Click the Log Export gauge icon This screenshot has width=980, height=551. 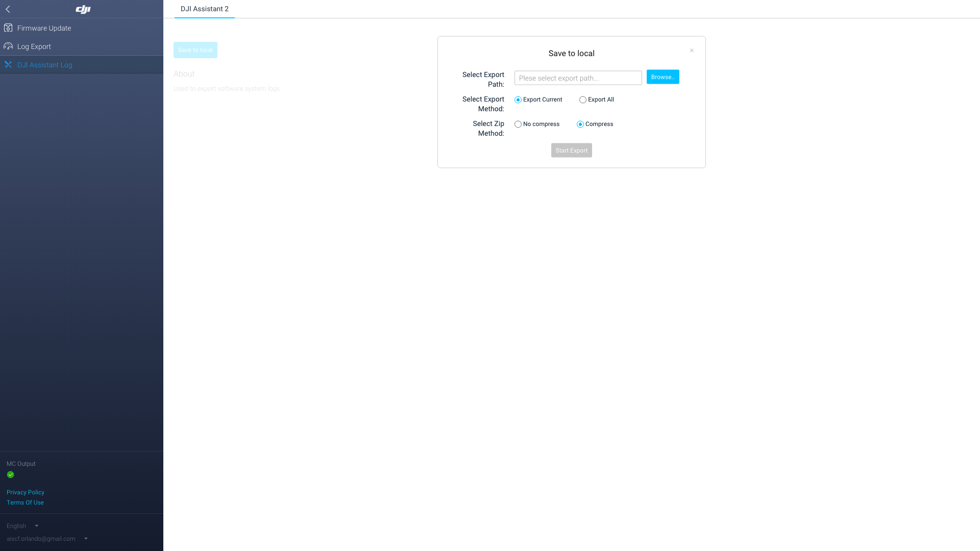point(8,46)
